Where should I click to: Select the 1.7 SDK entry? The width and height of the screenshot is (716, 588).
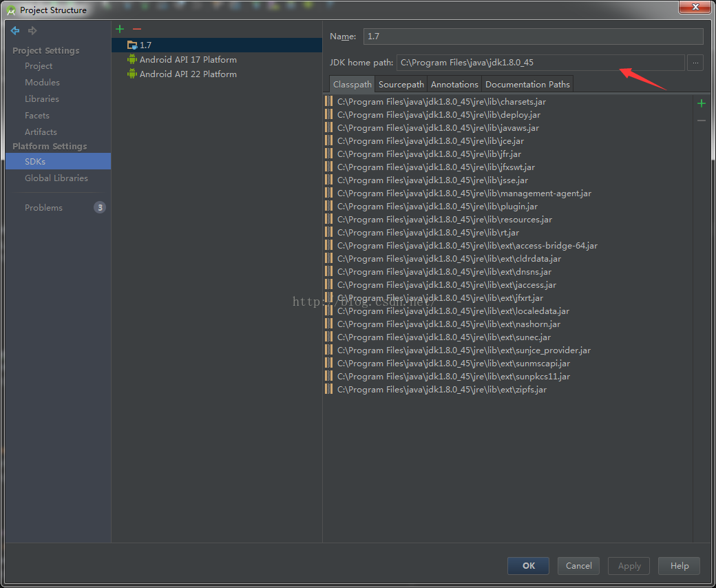(x=217, y=45)
